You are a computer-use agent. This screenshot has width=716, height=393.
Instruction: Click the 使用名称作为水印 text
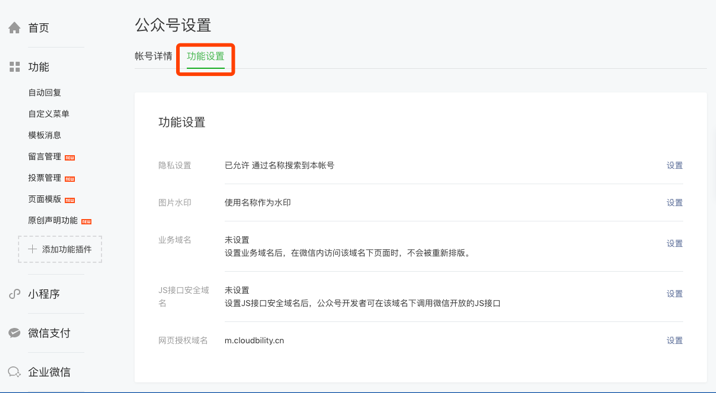click(258, 203)
